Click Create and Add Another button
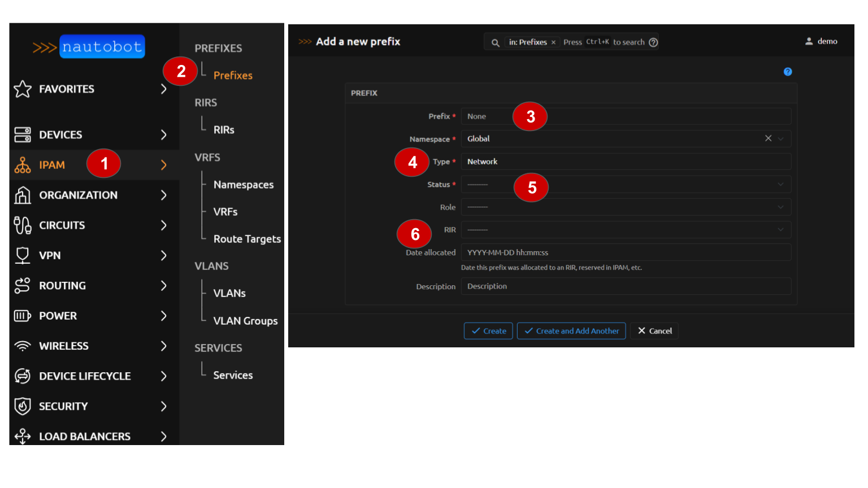The width and height of the screenshot is (868, 488). [571, 331]
